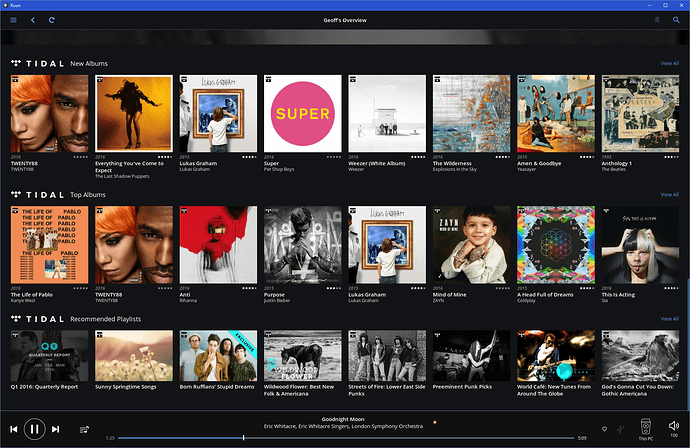Open Streets of Fire: Lower East Side Punks
The height and width of the screenshot is (448, 690).
(387, 356)
